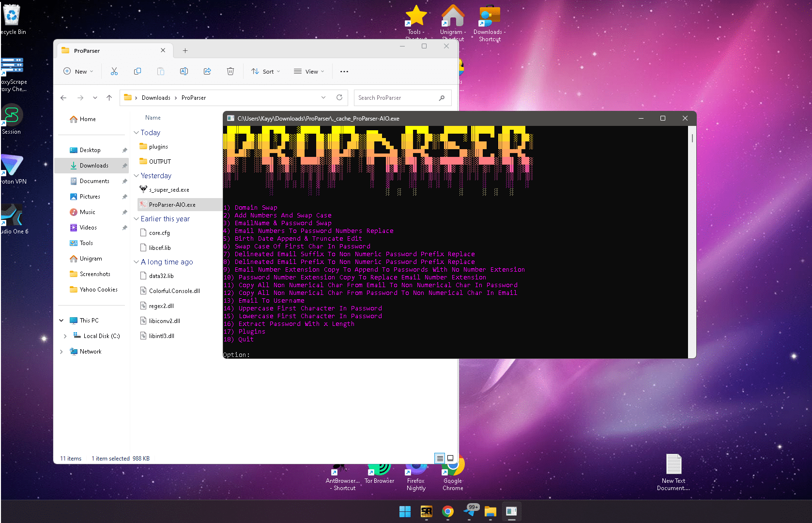This screenshot has height=523, width=812.
Task: Open the New item dropdown
Action: pos(77,71)
